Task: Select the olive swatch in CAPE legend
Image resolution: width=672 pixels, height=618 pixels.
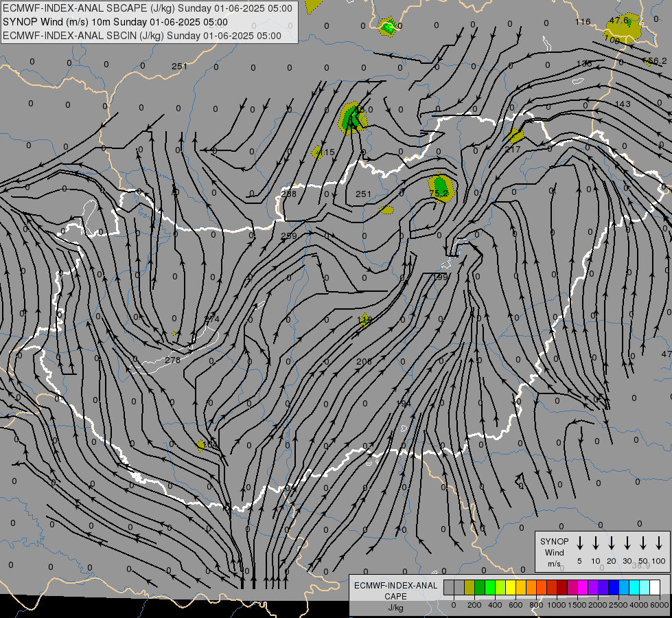Action: [470, 588]
